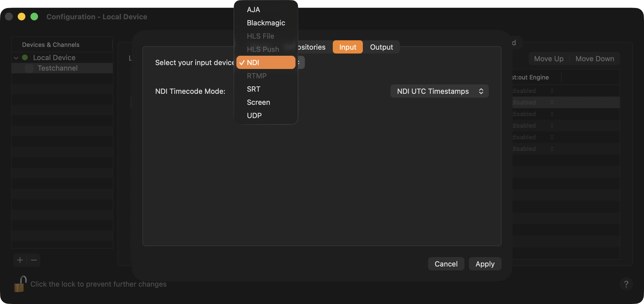Toggle the Testchannel checkbox
The height and width of the screenshot is (304, 644).
click(29, 68)
